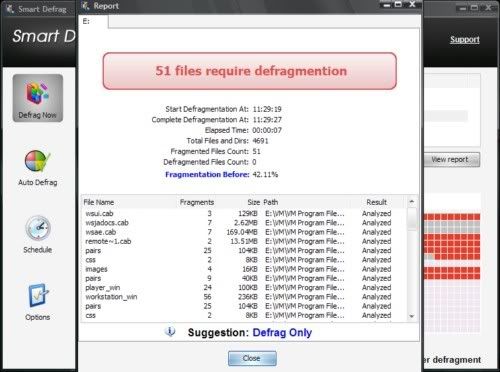Sort list by Path column header
Screen dimensions: 500x372
271,202
